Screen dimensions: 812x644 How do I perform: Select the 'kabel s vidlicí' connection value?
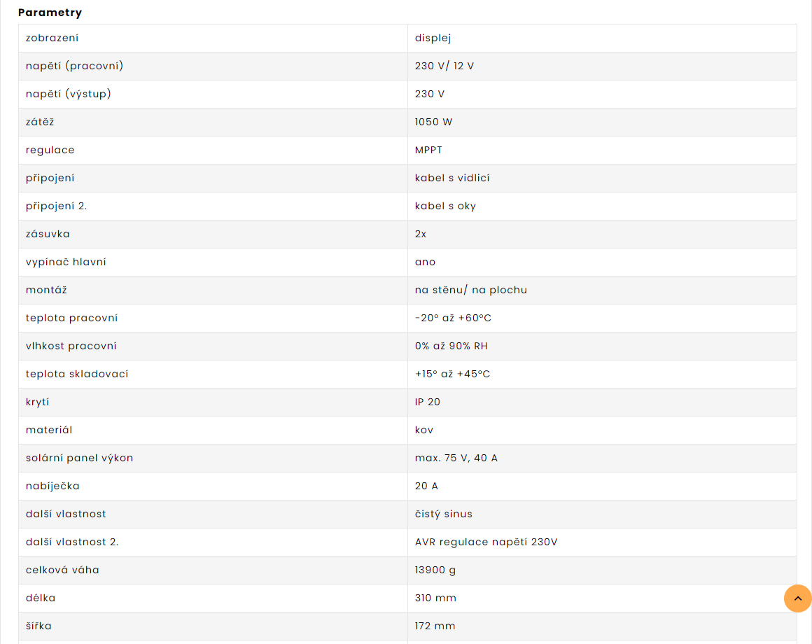[452, 178]
